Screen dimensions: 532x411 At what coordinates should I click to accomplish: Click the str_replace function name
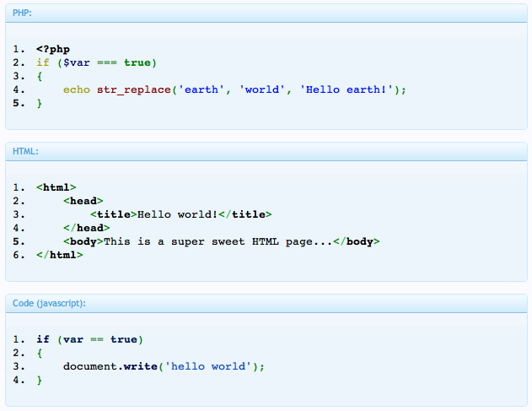tap(134, 90)
